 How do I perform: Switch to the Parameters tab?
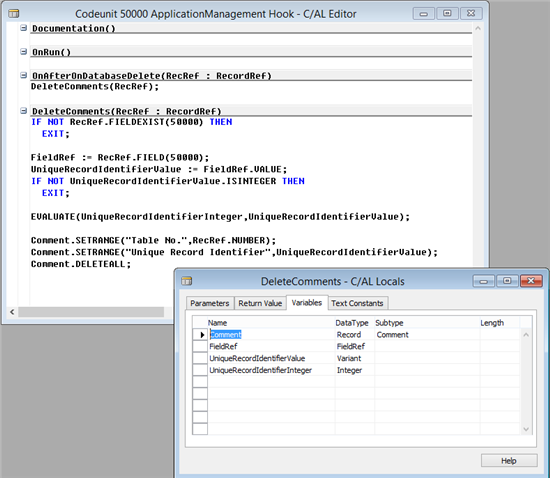(209, 303)
